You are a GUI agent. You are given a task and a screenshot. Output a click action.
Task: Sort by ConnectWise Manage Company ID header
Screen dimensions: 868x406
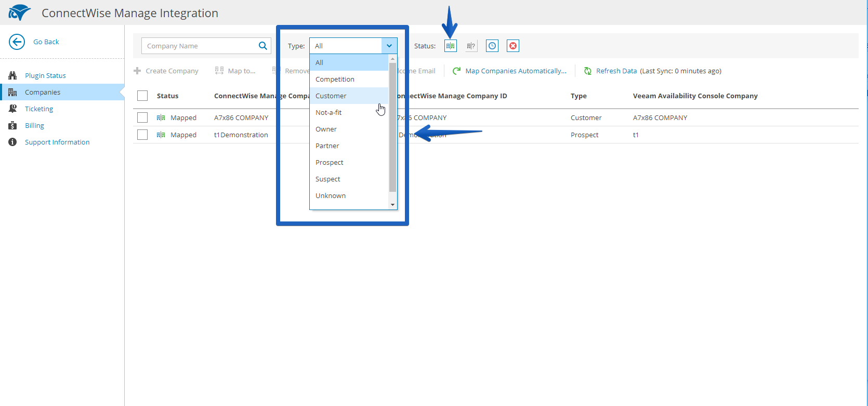pyautogui.click(x=452, y=96)
